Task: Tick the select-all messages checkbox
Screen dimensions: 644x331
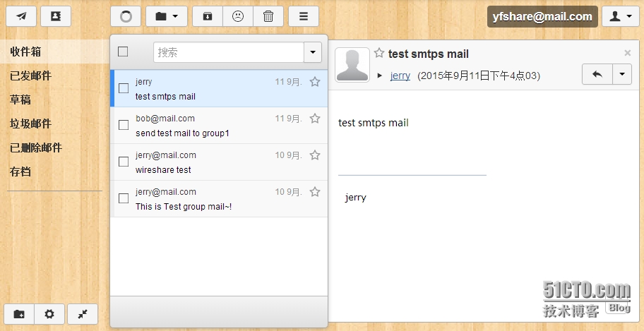Action: [123, 52]
